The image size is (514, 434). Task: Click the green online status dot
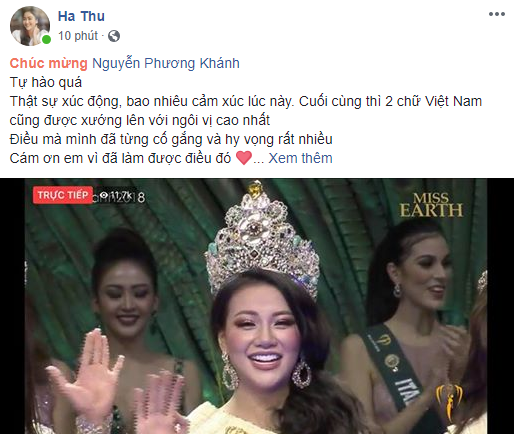point(46,39)
